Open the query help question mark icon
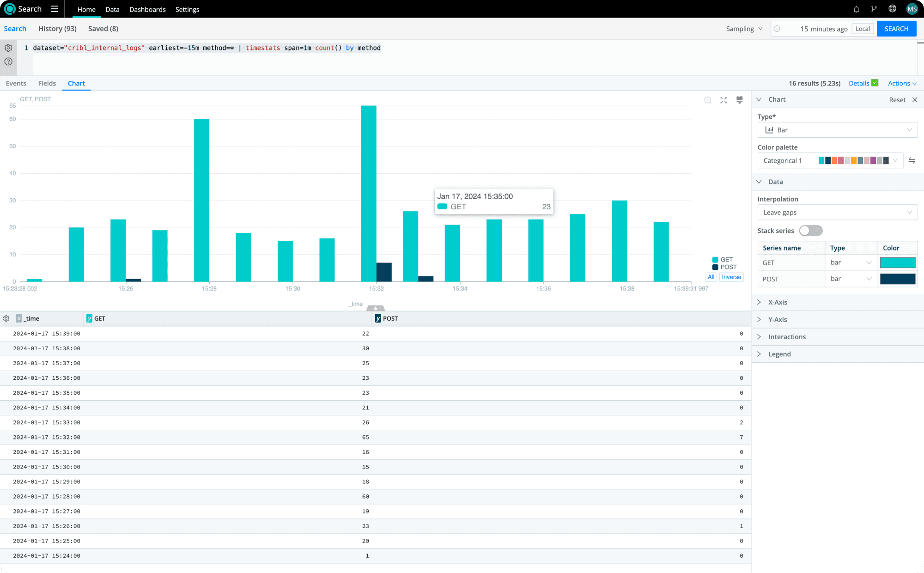This screenshot has height=573, width=924. (8, 61)
